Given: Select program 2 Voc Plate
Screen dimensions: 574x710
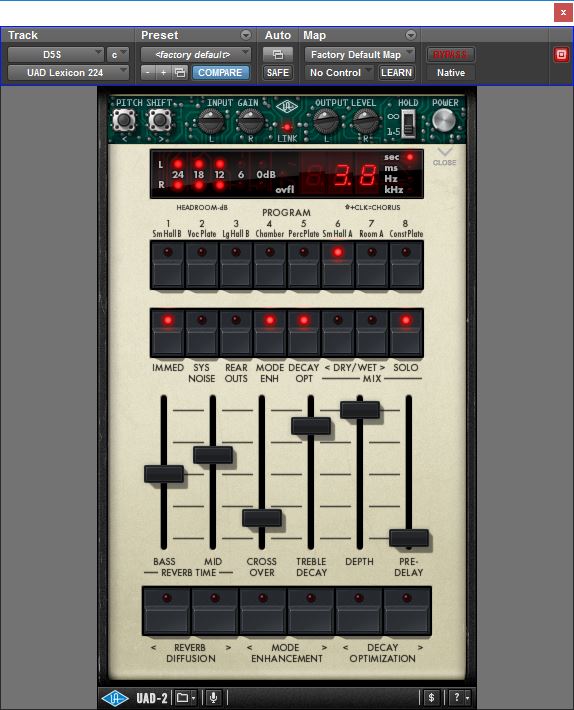Looking at the screenshot, I should point(202,265).
